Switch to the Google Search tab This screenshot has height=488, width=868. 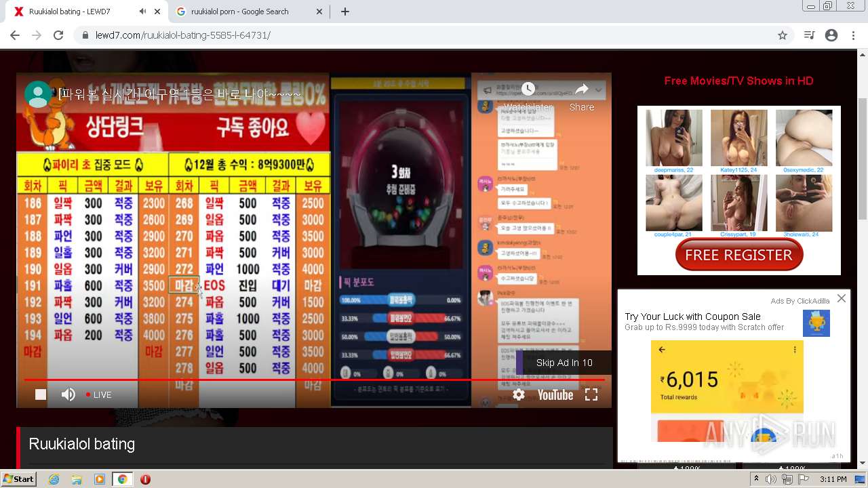[240, 12]
